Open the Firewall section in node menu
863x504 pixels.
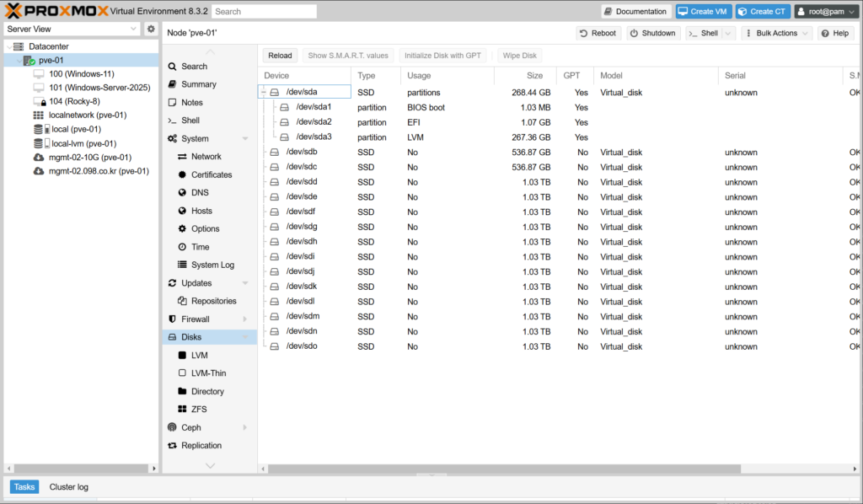(195, 319)
